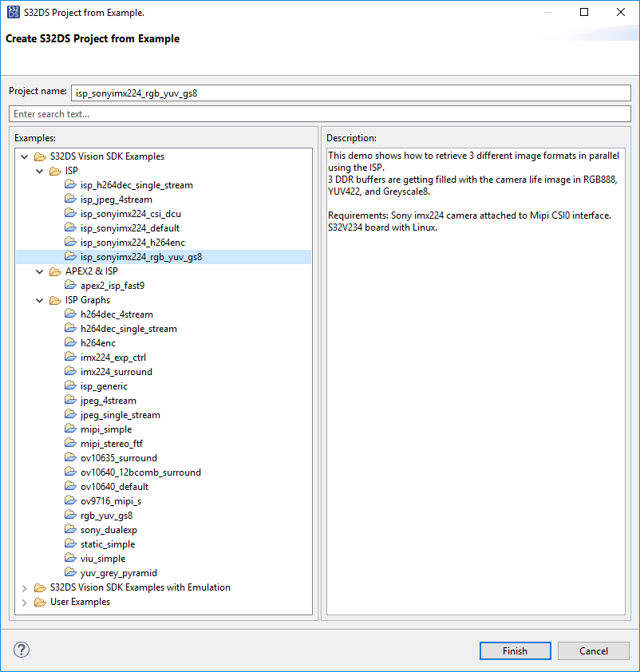
Task: Collapse the APEX2 & ISP folder chevron
Action: coord(39,271)
